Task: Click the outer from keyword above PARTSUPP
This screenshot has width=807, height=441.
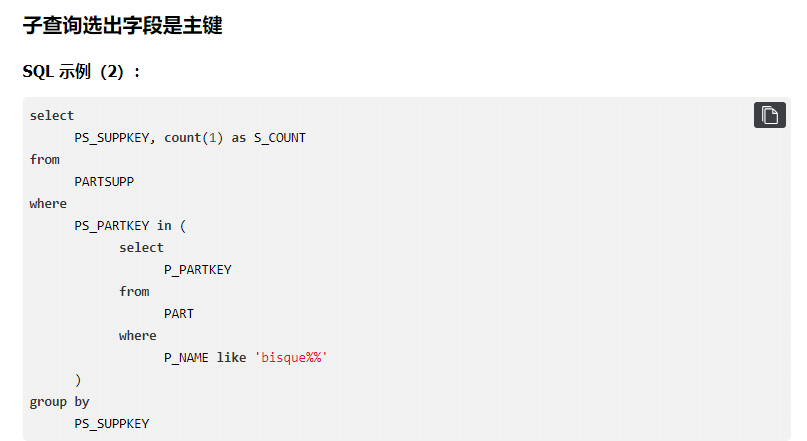Action: coord(45,160)
